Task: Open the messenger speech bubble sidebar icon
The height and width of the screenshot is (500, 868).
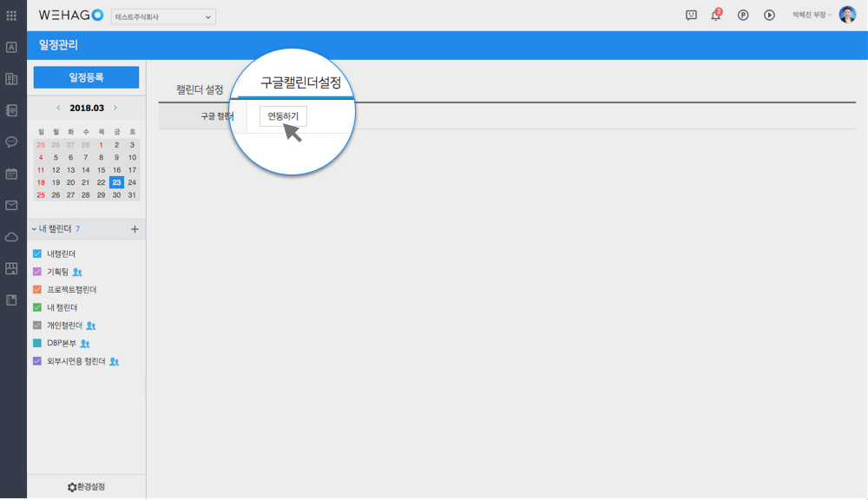Action: [x=11, y=141]
